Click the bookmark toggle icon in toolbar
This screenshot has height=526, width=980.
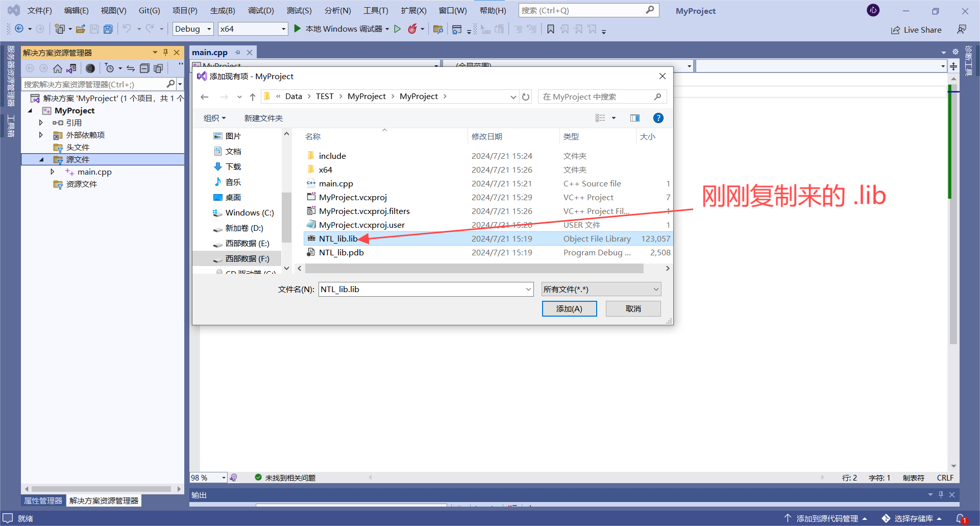coord(551,29)
